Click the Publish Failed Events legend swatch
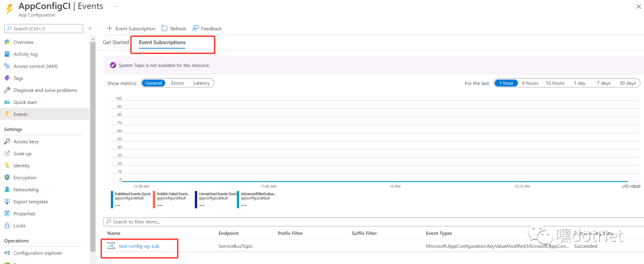The width and height of the screenshot is (644, 264). click(154, 199)
